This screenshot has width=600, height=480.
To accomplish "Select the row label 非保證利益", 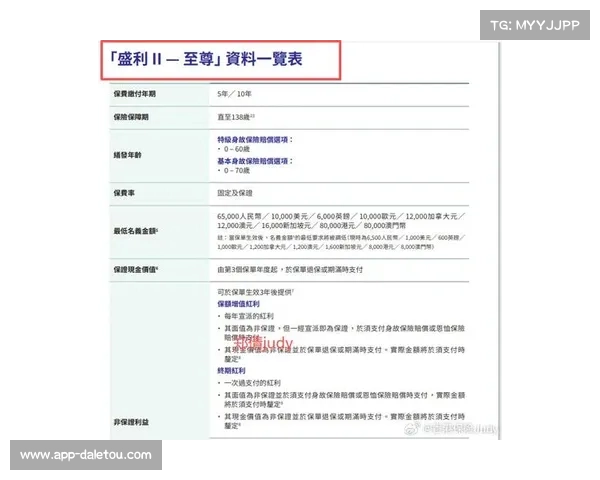I will point(131,422).
